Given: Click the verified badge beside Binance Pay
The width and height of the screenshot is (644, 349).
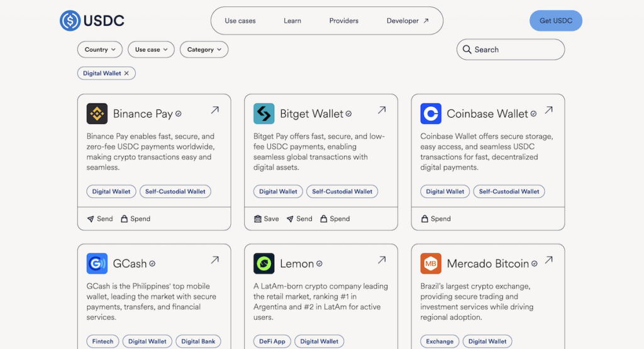Looking at the screenshot, I should click(x=178, y=114).
